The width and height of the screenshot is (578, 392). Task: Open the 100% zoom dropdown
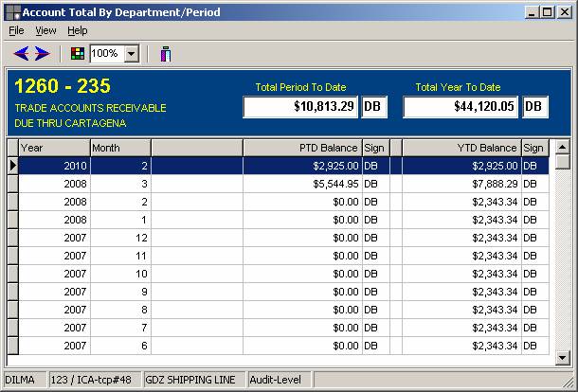pyautogui.click(x=132, y=55)
